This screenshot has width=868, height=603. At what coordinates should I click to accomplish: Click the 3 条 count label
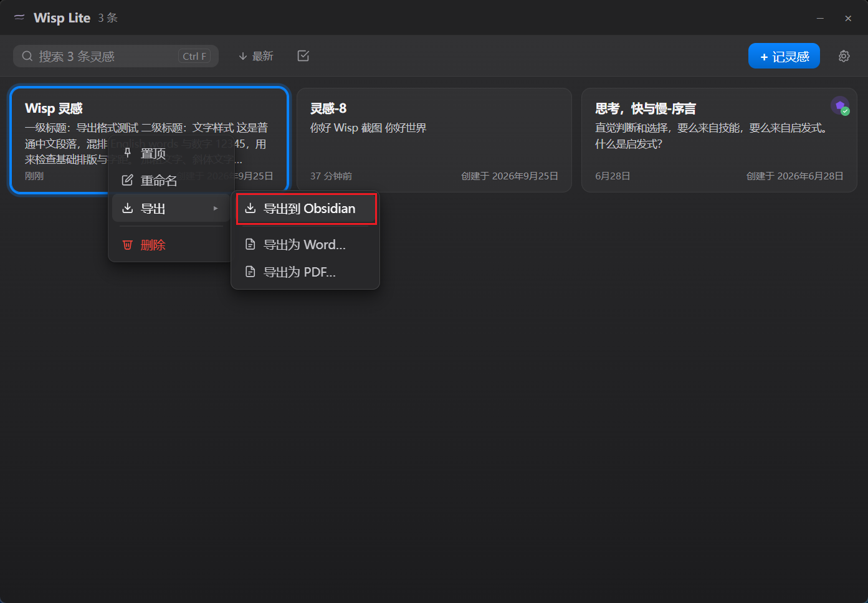(108, 18)
